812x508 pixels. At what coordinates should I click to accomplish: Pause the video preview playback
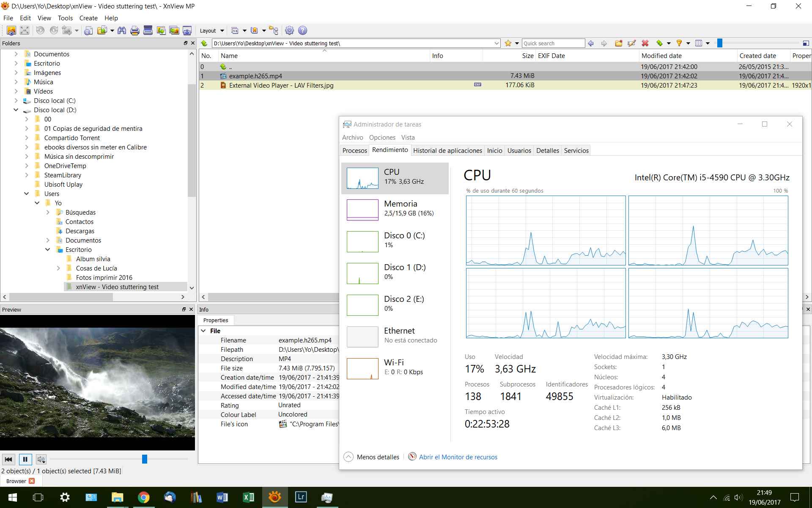tap(25, 459)
